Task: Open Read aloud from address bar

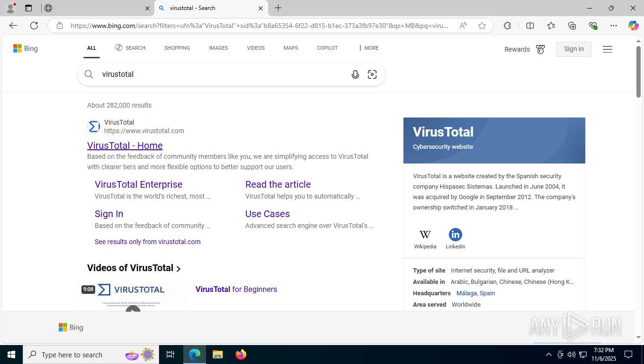Action: click(463, 26)
